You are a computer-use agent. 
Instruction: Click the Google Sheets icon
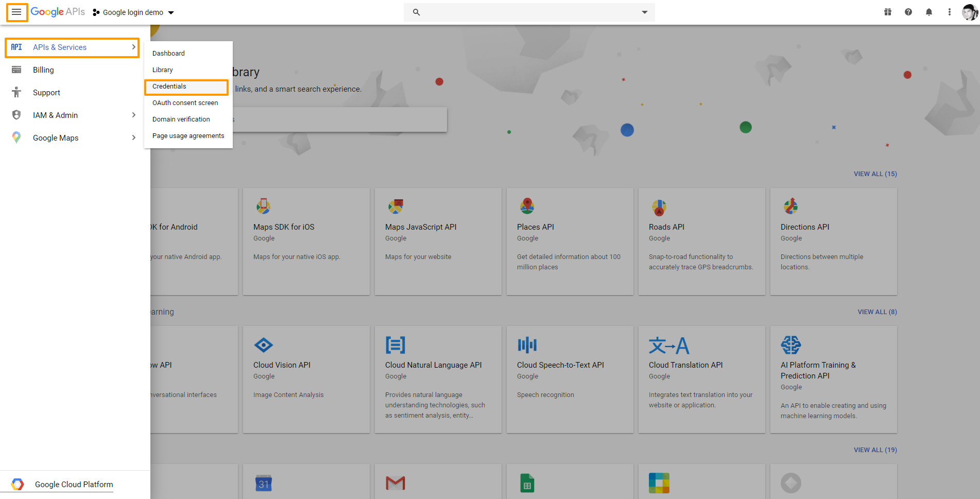tap(527, 483)
